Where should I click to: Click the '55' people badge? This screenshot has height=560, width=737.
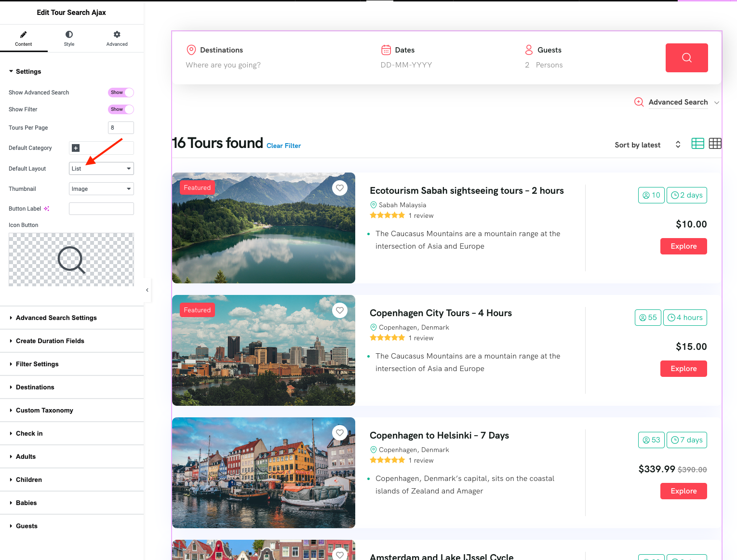(648, 318)
